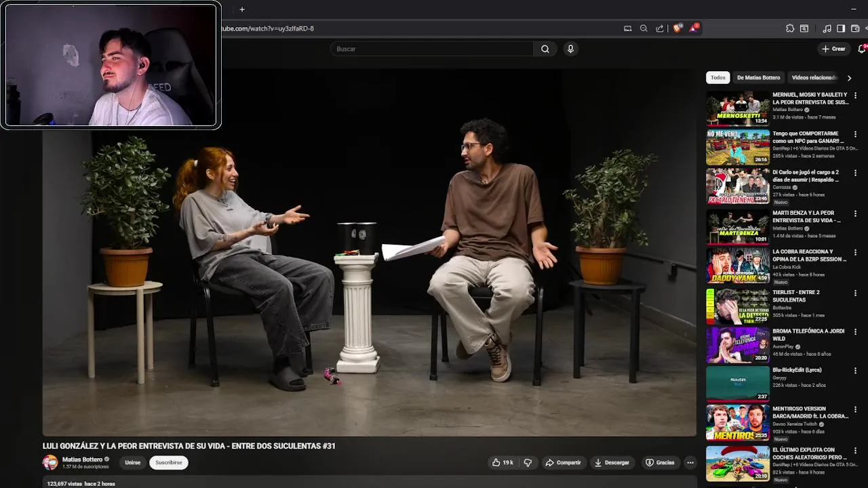Open options menu for EL ÚLTIMO EXPLOTA video
This screenshot has height=488, width=868.
[855, 450]
